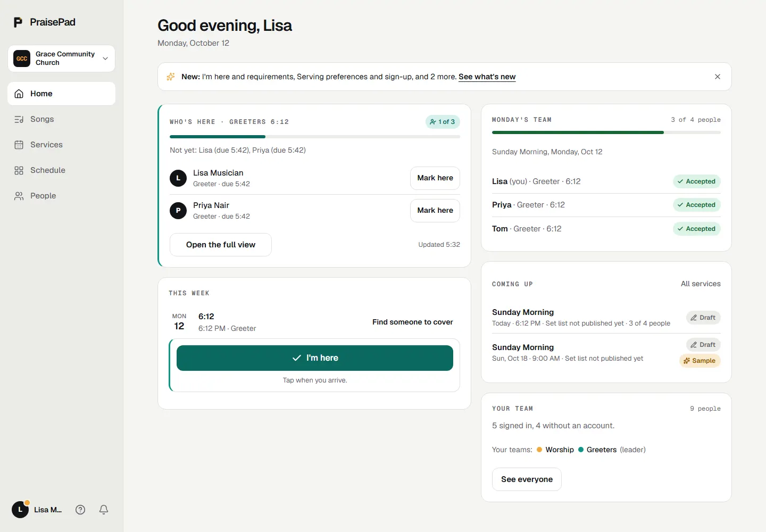Click the Monday's Team progress bar
This screenshot has height=532, width=766.
(x=606, y=132)
